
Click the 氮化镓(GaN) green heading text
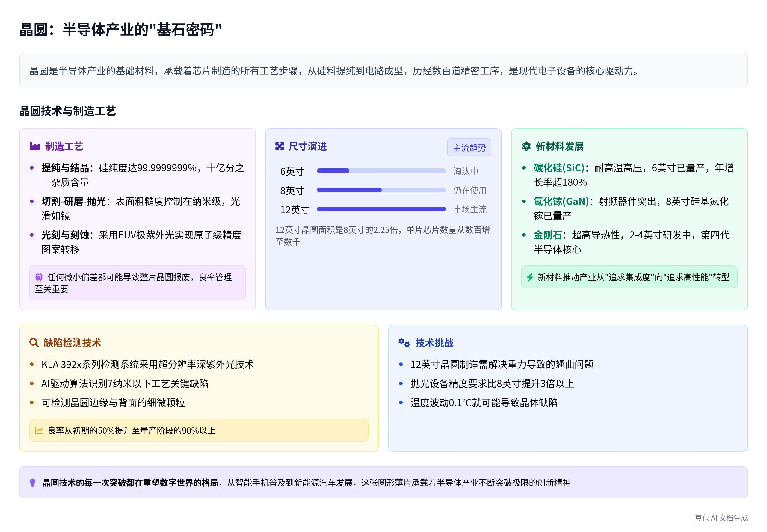(561, 201)
